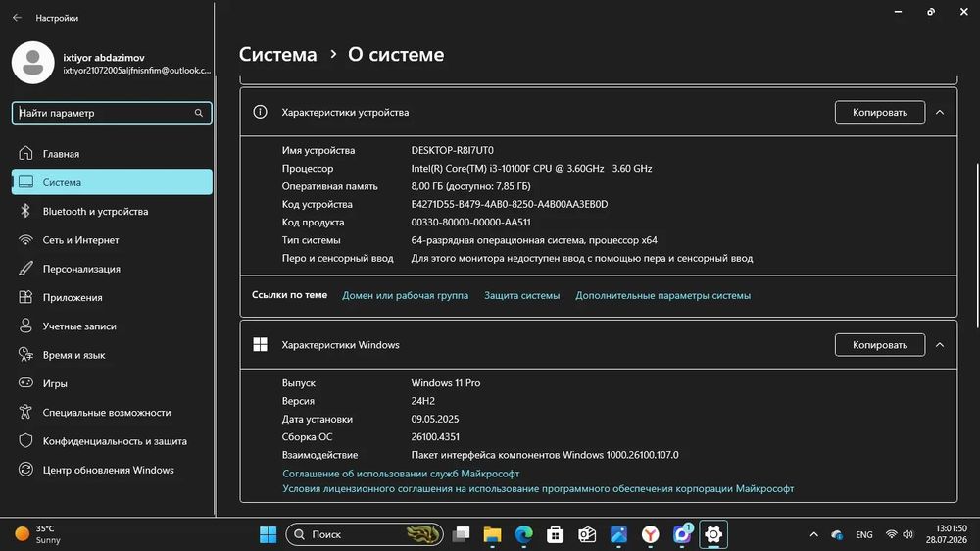
Task: Go back with the arrow beside Настройки
Action: pos(17,18)
